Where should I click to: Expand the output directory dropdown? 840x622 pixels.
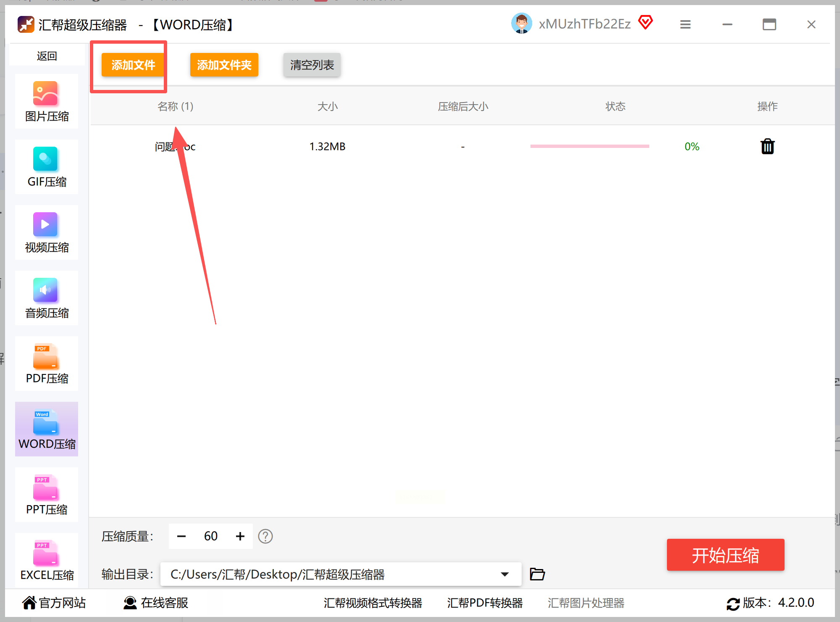[x=505, y=574]
